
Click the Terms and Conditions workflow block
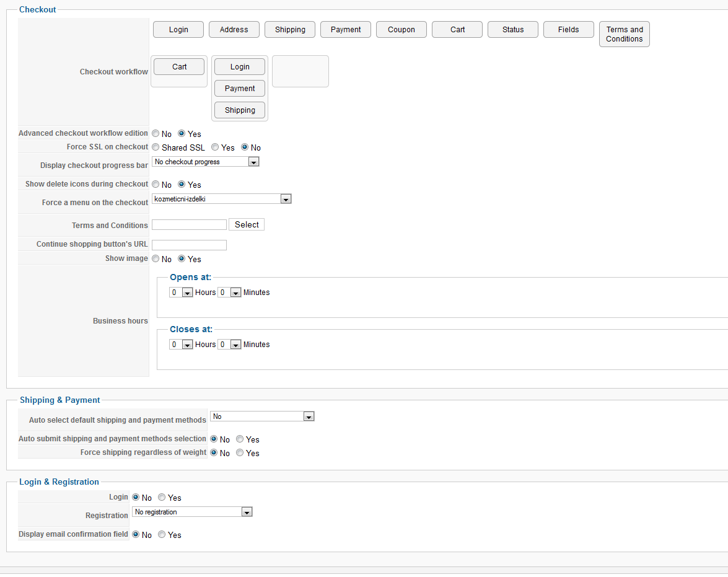(624, 34)
